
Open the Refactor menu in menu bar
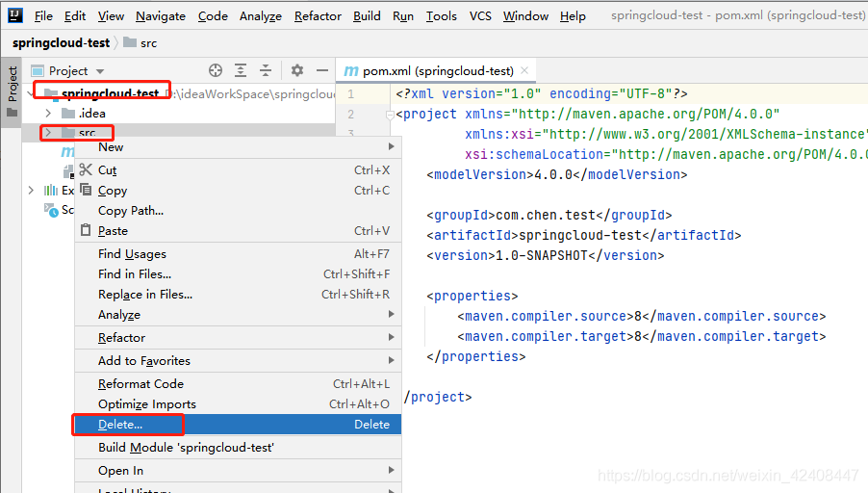click(x=318, y=16)
